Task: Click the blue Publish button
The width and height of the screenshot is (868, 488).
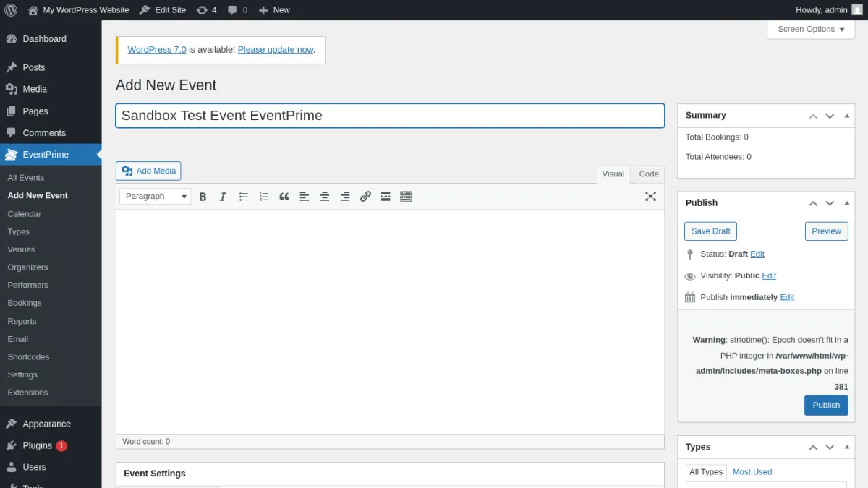Action: click(x=826, y=406)
